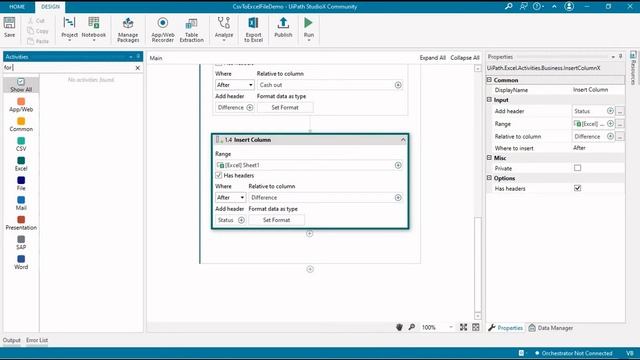This screenshot has width=640, height=360.
Task: Clear the activities search box
Action: click(x=138, y=68)
